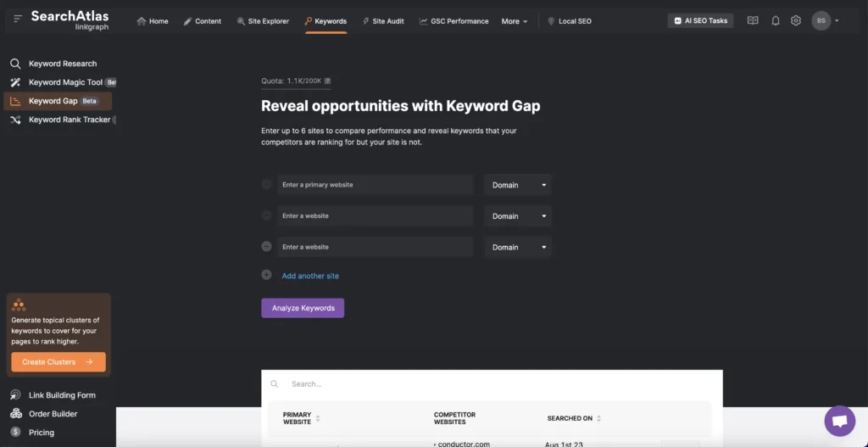This screenshot has height=447, width=868.
Task: Open Domain dropdown for second website row
Action: [518, 216]
